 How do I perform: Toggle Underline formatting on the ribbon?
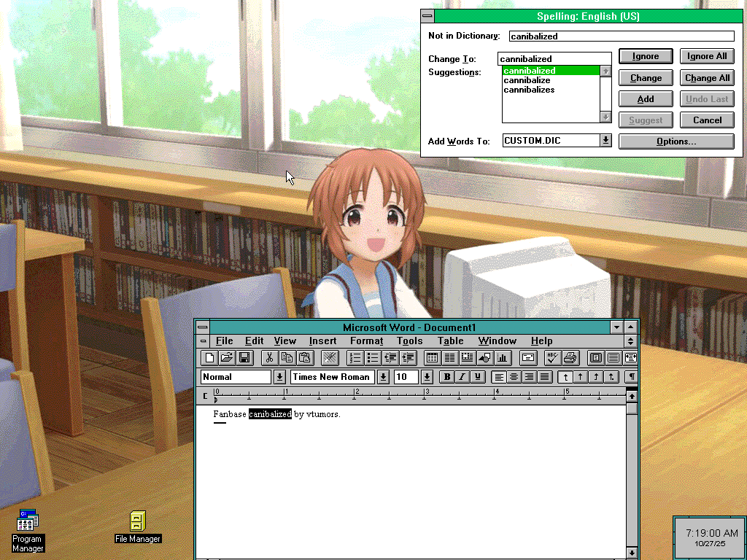point(477,377)
